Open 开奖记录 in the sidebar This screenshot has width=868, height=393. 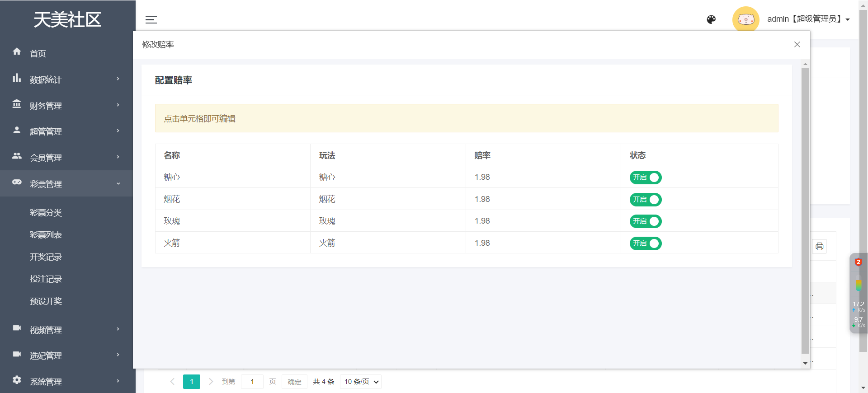click(x=46, y=257)
